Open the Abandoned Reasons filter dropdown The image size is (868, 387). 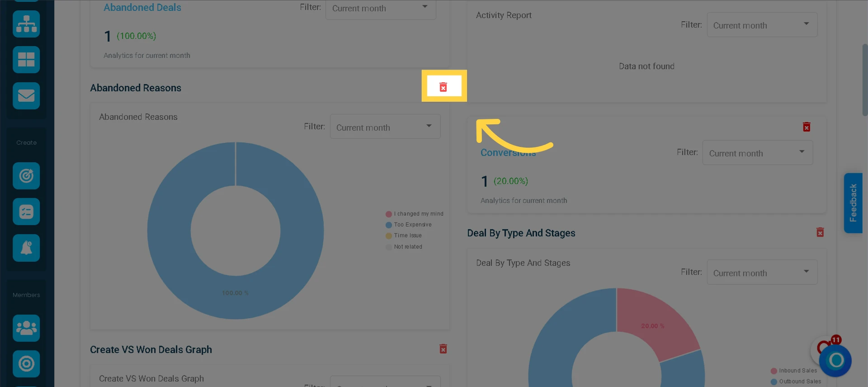click(385, 127)
